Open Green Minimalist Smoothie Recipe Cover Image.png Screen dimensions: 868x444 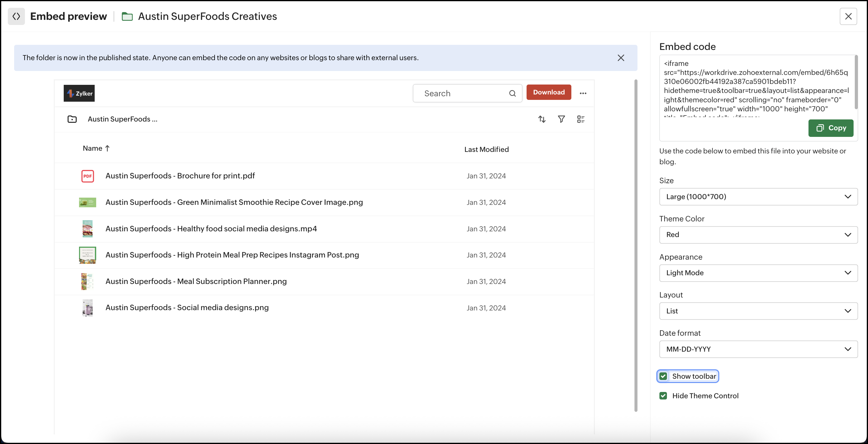pos(234,202)
